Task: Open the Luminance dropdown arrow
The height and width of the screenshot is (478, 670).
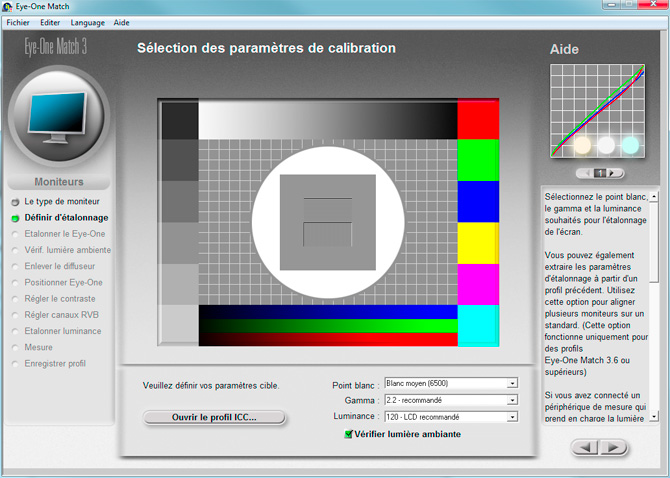Action: [512, 417]
